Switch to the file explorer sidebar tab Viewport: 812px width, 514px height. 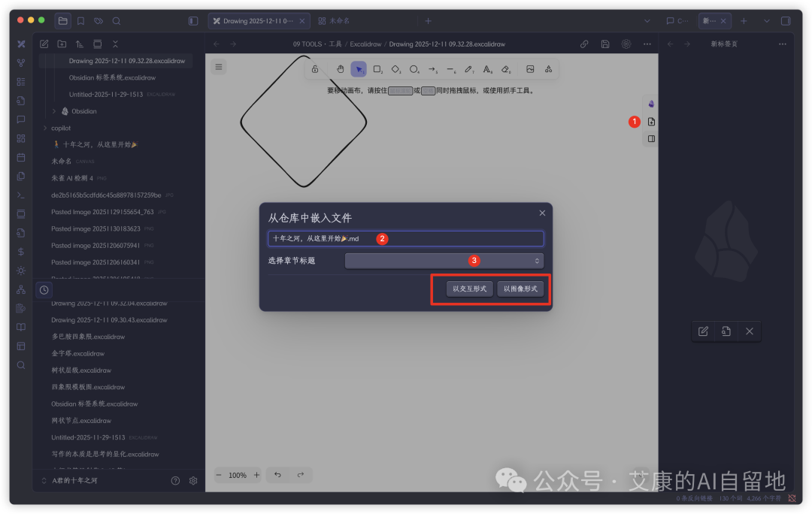click(x=62, y=21)
